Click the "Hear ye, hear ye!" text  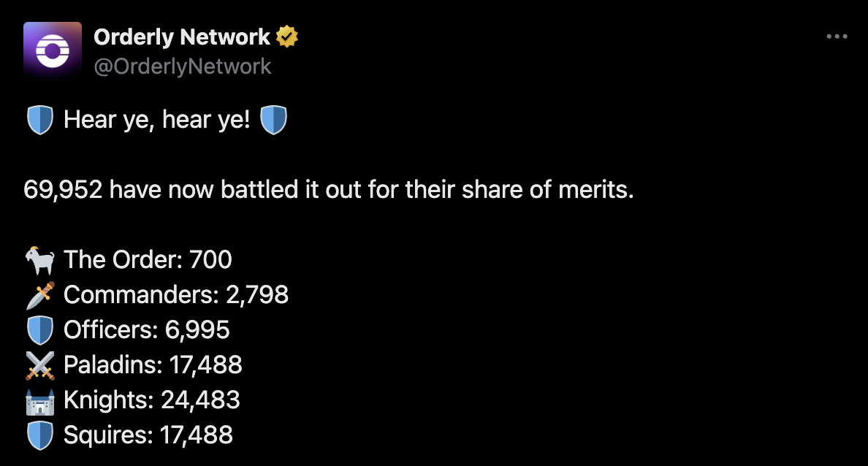coord(156,120)
